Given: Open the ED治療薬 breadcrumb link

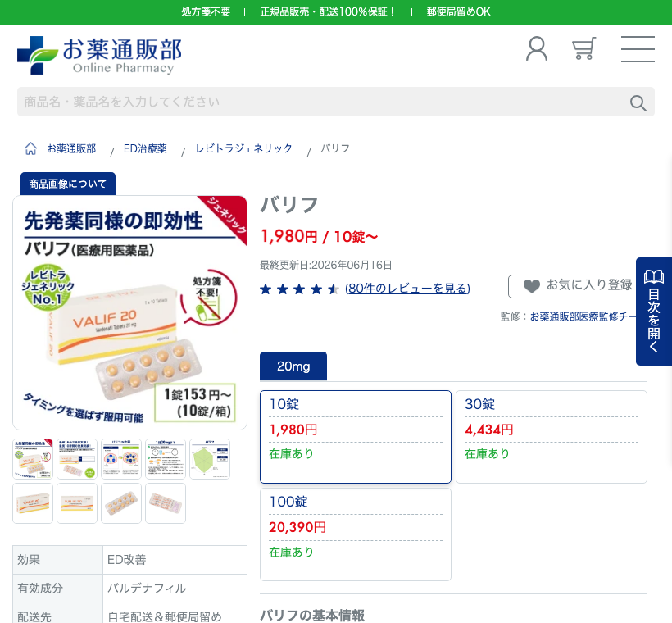Looking at the screenshot, I should (x=145, y=149).
